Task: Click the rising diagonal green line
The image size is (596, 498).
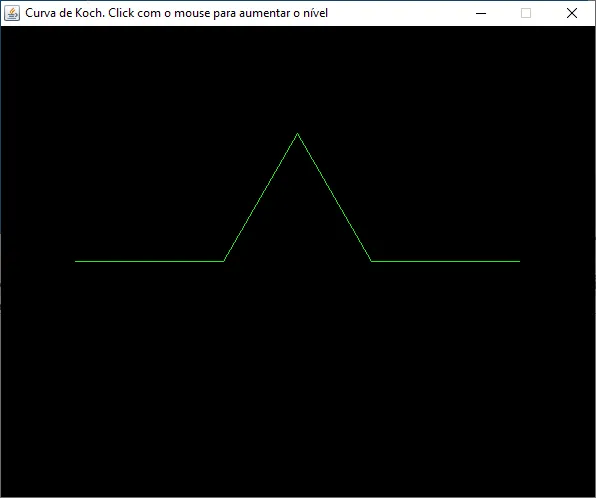Action: (260, 197)
